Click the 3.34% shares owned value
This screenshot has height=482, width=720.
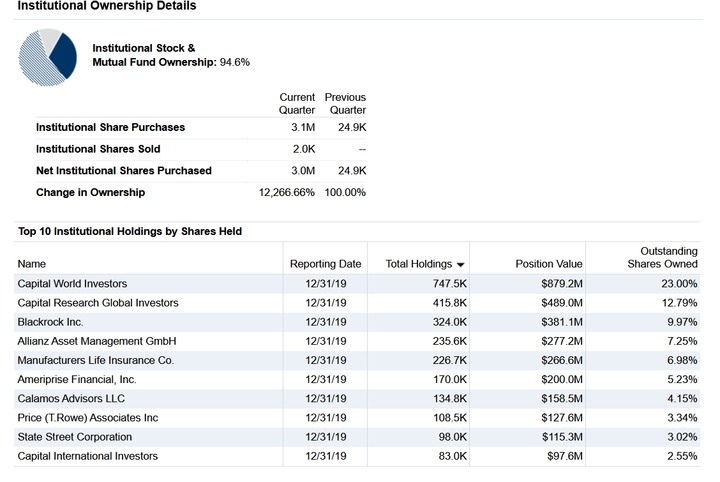[x=682, y=418]
